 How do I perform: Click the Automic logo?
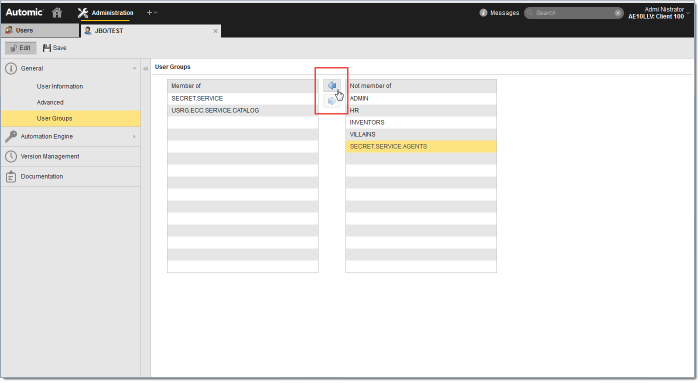click(x=24, y=12)
